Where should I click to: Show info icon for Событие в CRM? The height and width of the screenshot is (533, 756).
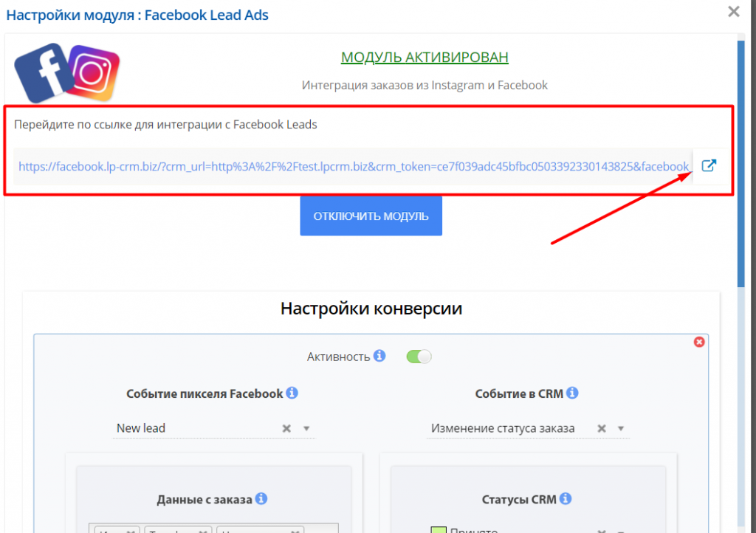[572, 393]
